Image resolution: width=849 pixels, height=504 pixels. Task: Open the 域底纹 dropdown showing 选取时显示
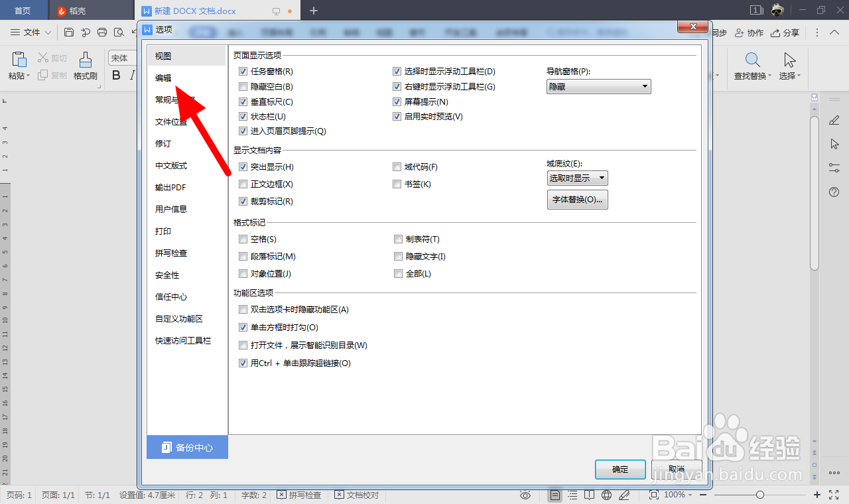click(578, 178)
